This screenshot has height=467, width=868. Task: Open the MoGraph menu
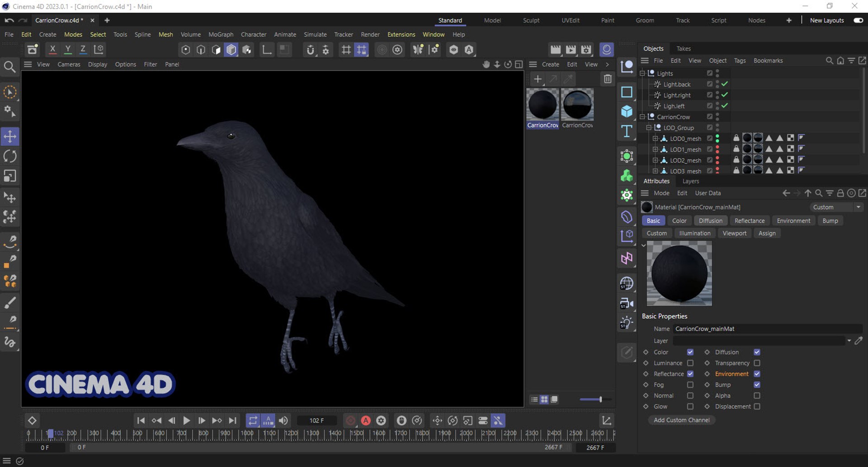tap(221, 34)
